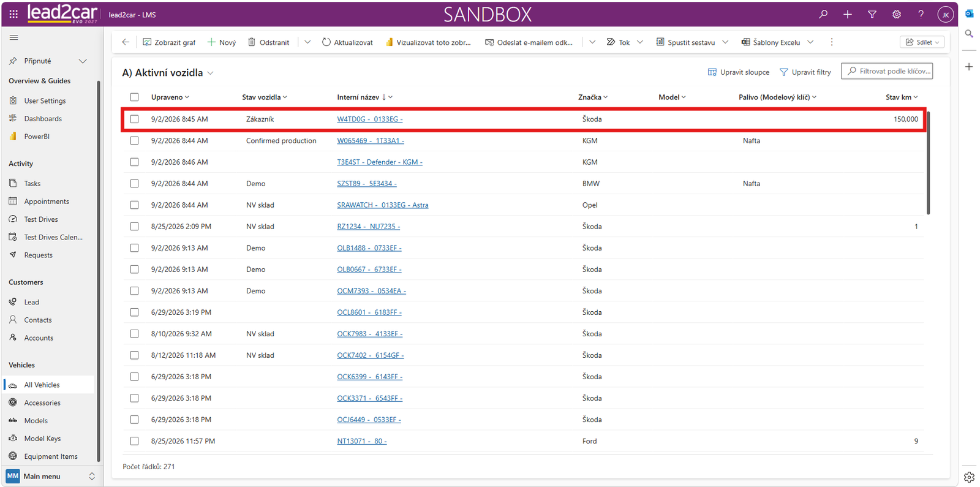The image size is (980, 487).
Task: Open Stav km column header menu
Action: click(x=902, y=97)
